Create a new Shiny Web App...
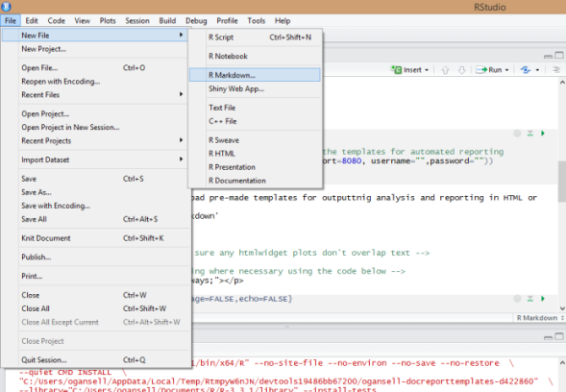Viewport: 566px width, 392px height. (255, 88)
